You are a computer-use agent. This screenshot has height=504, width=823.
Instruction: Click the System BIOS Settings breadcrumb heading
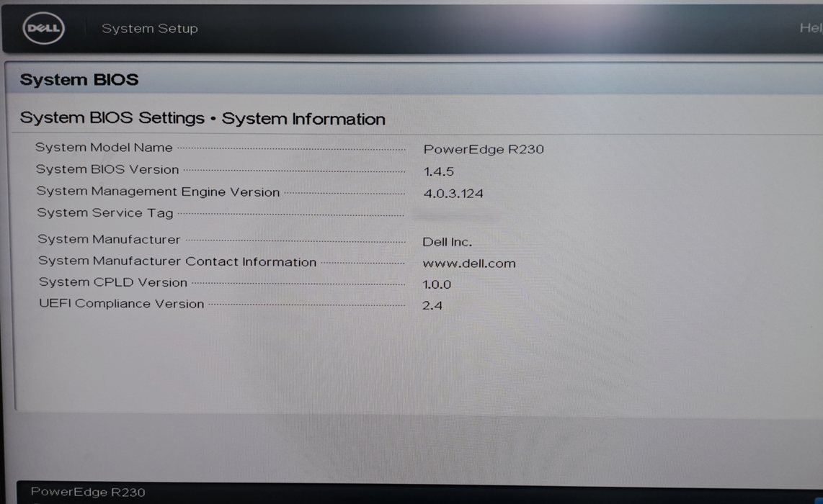tap(203, 119)
